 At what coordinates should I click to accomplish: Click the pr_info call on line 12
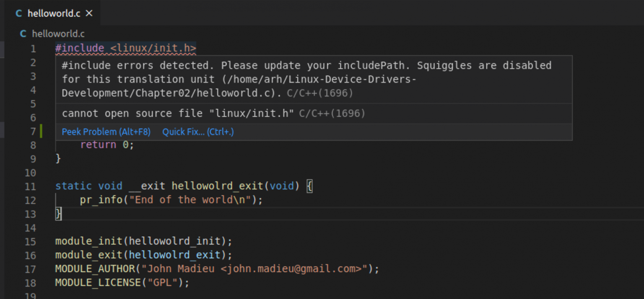(101, 200)
